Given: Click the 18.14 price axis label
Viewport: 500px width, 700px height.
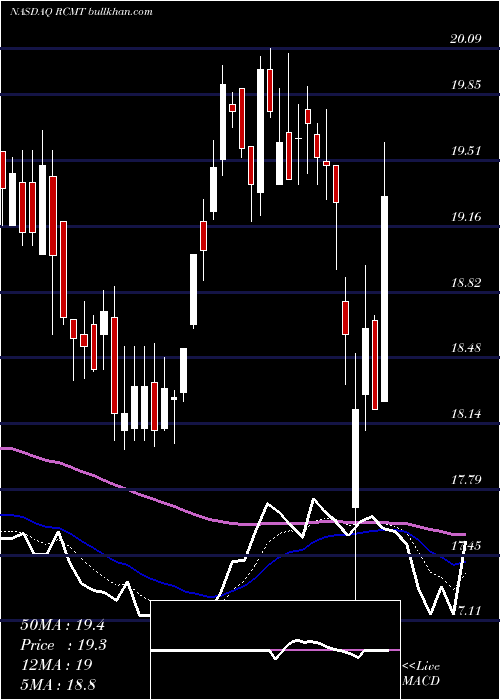Looking at the screenshot, I should tap(466, 414).
